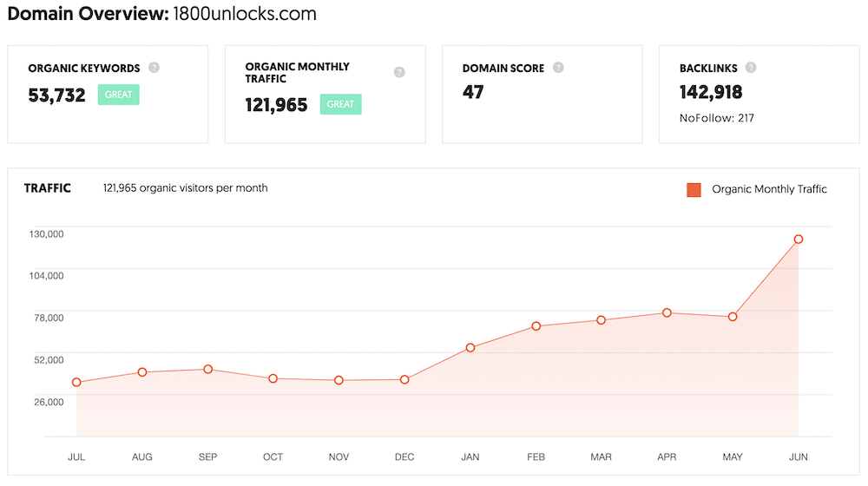Click the ORGANIC KEYWORDS card title
The height and width of the screenshot is (486, 868).
[x=84, y=68]
